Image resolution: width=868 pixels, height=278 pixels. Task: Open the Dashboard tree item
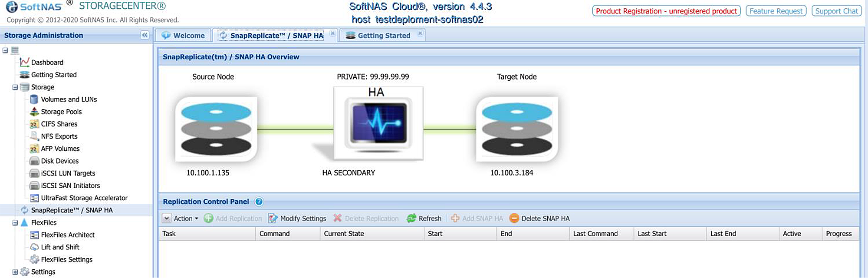[x=47, y=63]
